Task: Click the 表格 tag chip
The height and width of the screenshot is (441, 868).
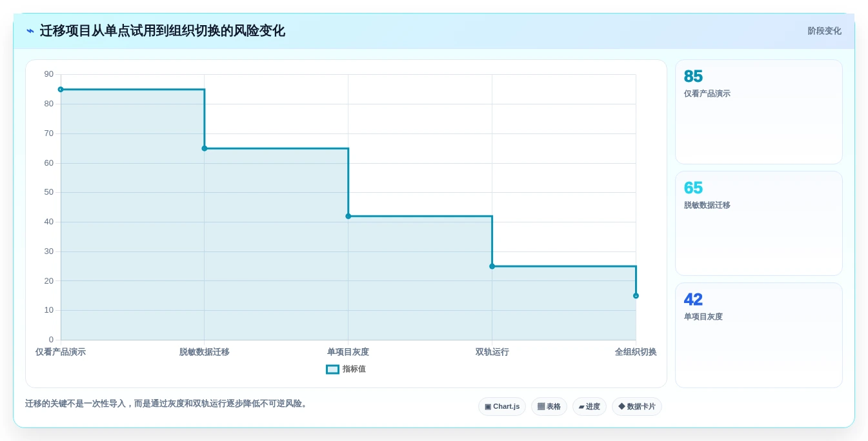Action: (x=549, y=407)
